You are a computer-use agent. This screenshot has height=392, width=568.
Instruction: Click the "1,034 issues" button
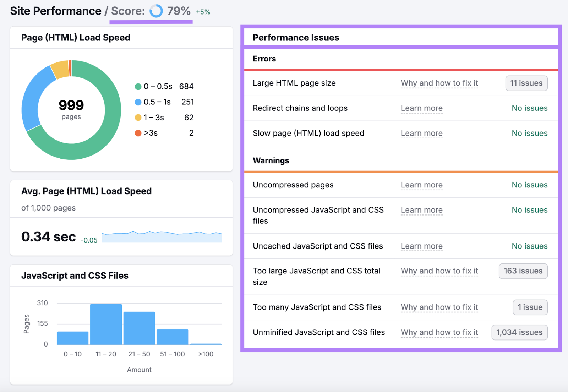[x=519, y=332]
